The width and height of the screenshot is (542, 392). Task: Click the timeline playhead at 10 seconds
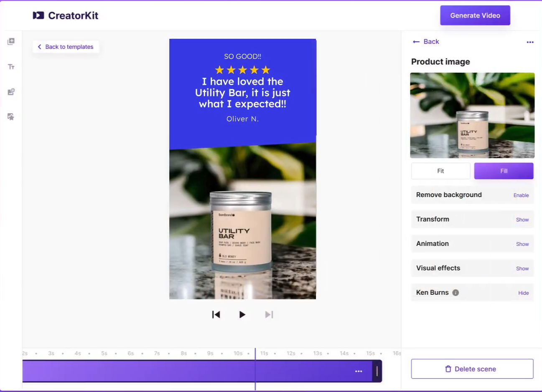tap(255, 371)
